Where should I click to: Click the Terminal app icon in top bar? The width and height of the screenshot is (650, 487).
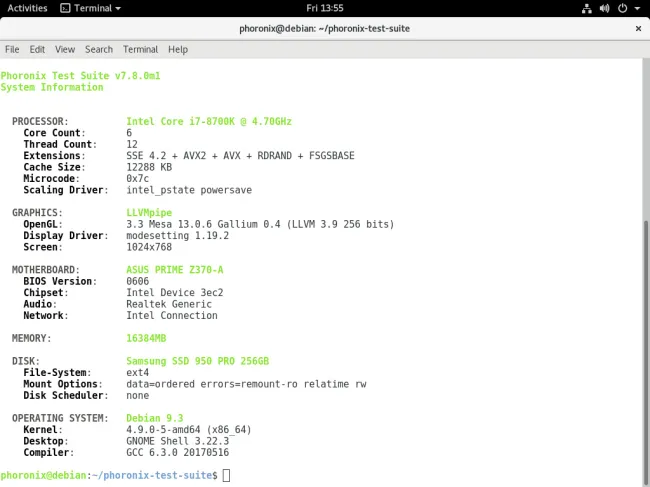click(65, 8)
